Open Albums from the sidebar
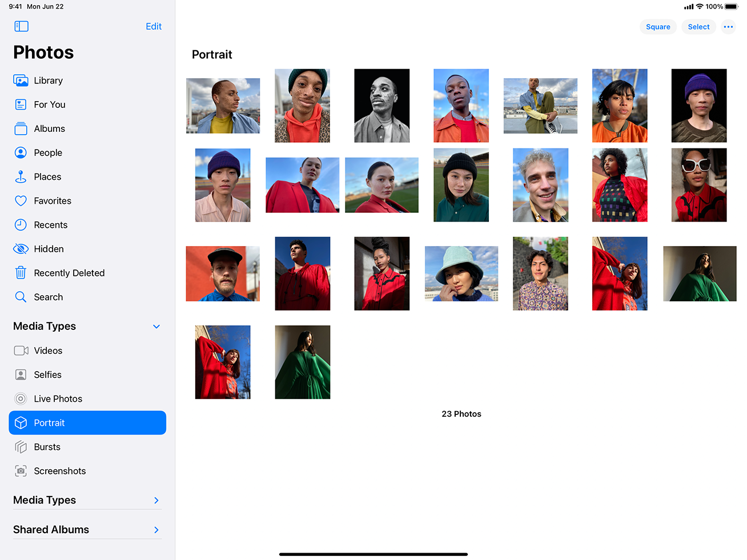 coord(87,128)
